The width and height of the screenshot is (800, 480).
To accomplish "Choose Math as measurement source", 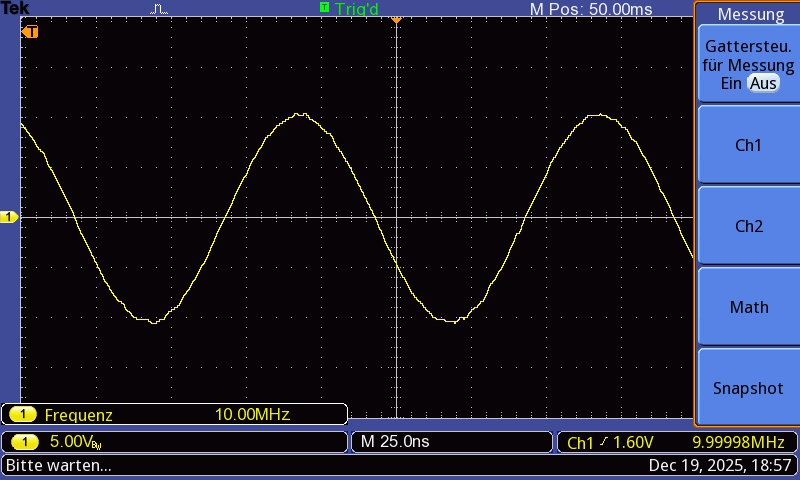I will coord(748,307).
